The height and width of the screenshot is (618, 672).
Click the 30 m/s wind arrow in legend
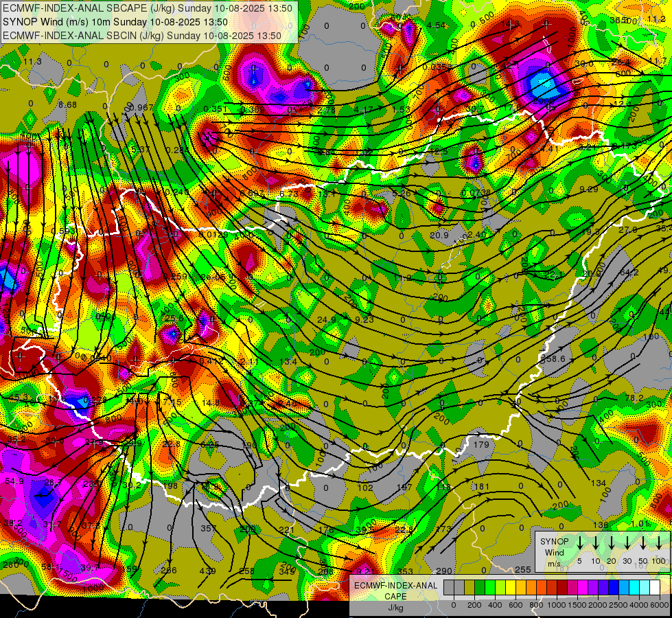pyautogui.click(x=627, y=542)
